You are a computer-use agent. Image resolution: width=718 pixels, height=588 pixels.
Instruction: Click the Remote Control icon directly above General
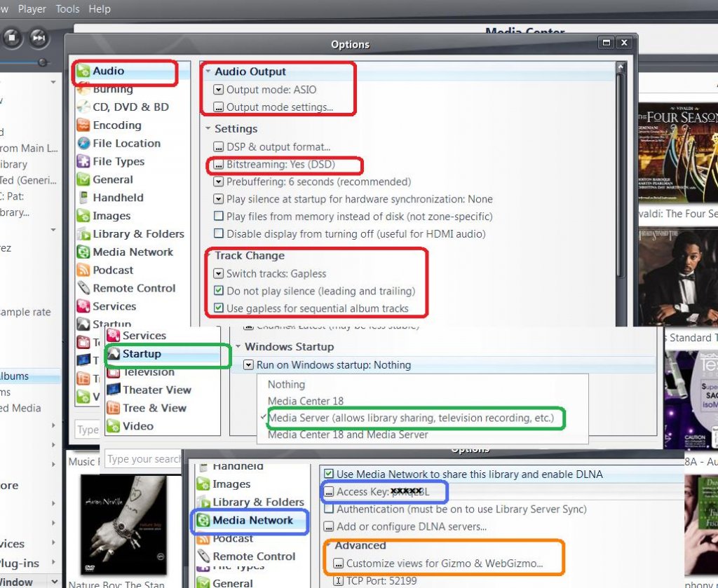(203, 556)
